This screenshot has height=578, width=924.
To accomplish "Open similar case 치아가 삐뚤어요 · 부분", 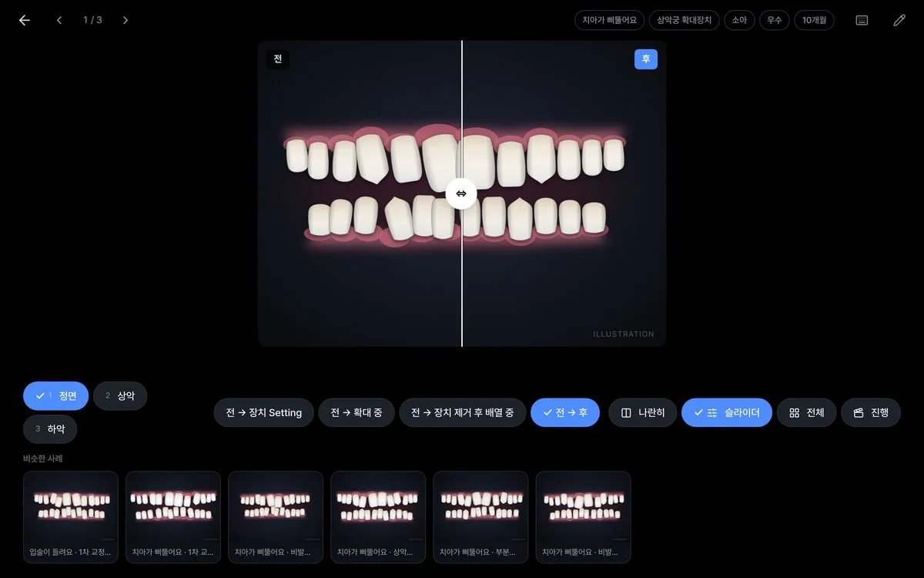I will (x=480, y=517).
